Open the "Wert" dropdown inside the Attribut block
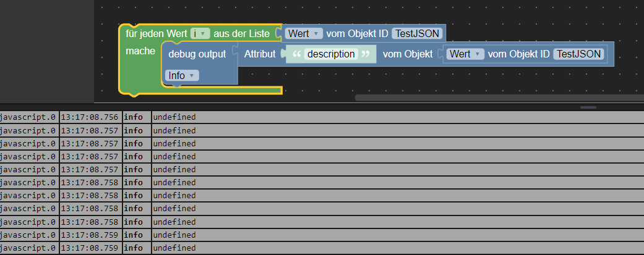 point(466,54)
